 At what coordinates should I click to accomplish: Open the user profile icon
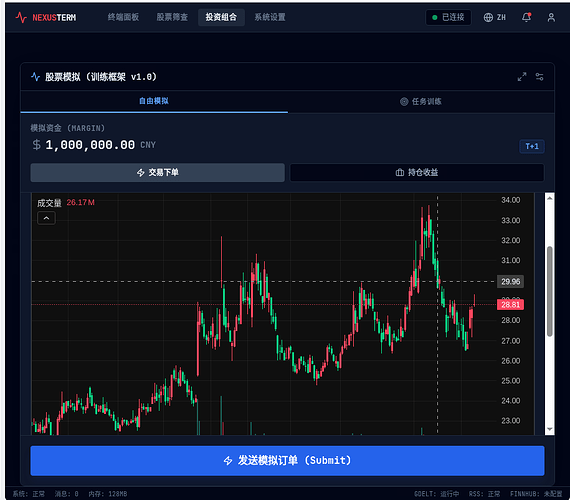point(551,17)
